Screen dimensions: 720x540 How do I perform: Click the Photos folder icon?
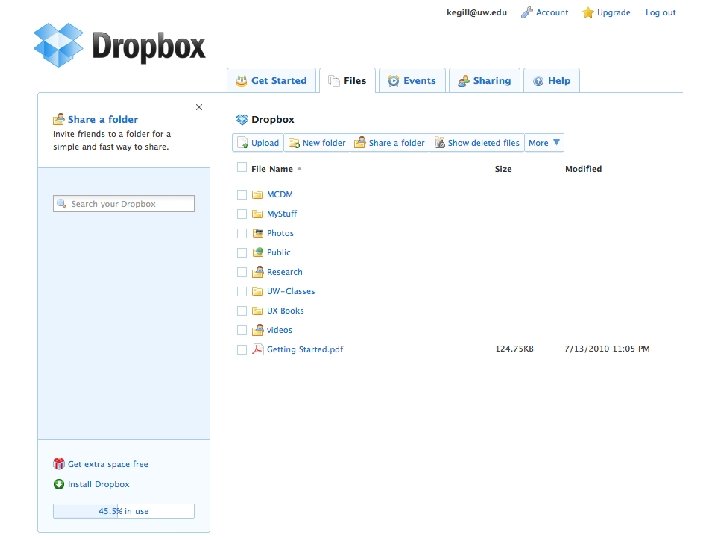258,233
